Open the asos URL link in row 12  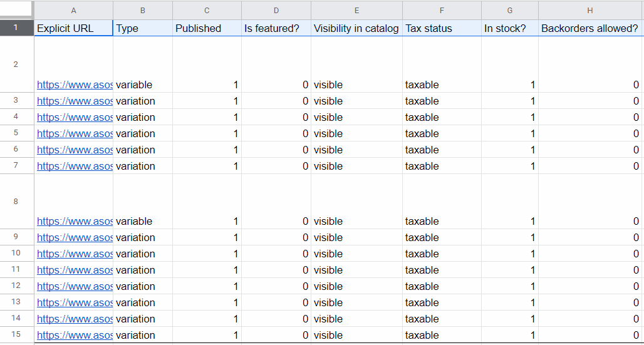coord(75,286)
